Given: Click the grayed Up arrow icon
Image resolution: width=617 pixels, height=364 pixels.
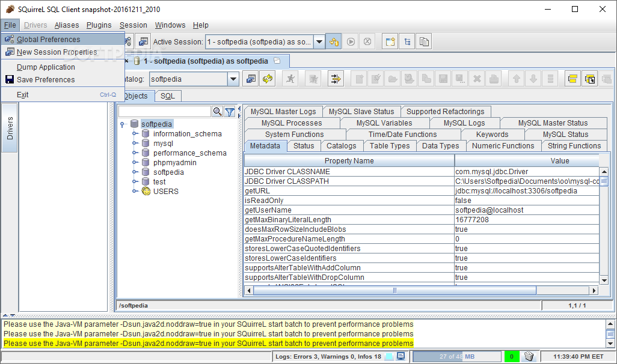Looking at the screenshot, I should (517, 79).
